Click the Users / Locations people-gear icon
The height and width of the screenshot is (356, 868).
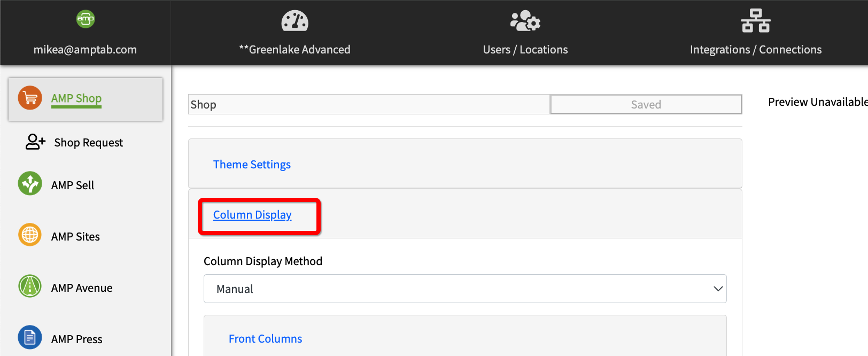525,21
